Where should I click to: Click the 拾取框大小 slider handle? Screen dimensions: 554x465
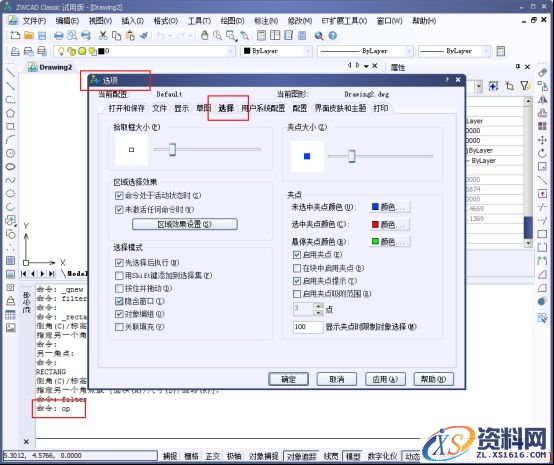click(x=172, y=149)
